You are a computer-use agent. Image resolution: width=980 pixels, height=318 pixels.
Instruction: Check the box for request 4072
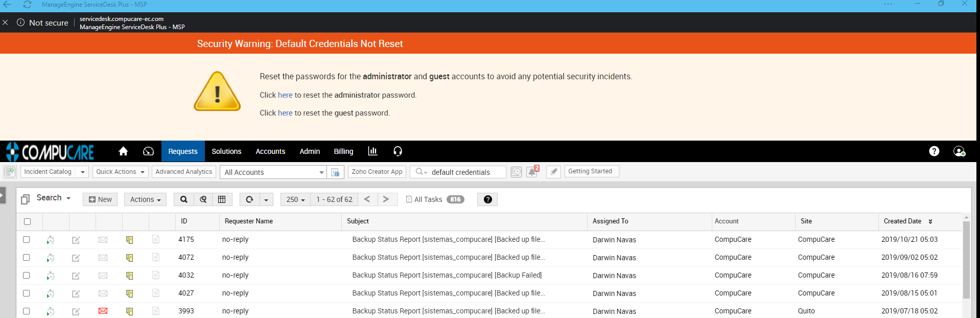pos(27,257)
